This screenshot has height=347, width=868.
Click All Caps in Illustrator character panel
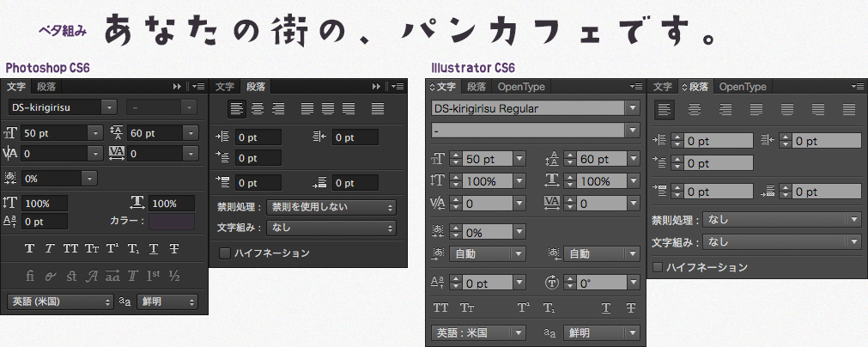pyautogui.click(x=442, y=308)
